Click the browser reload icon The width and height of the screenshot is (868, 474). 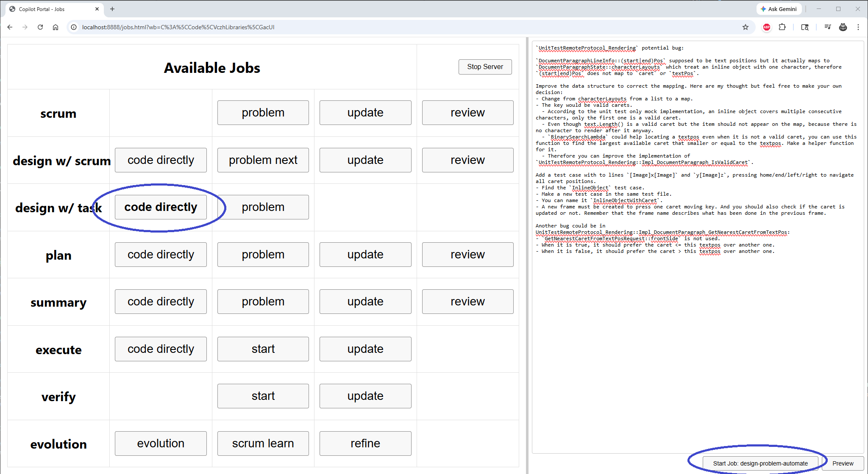pos(40,27)
